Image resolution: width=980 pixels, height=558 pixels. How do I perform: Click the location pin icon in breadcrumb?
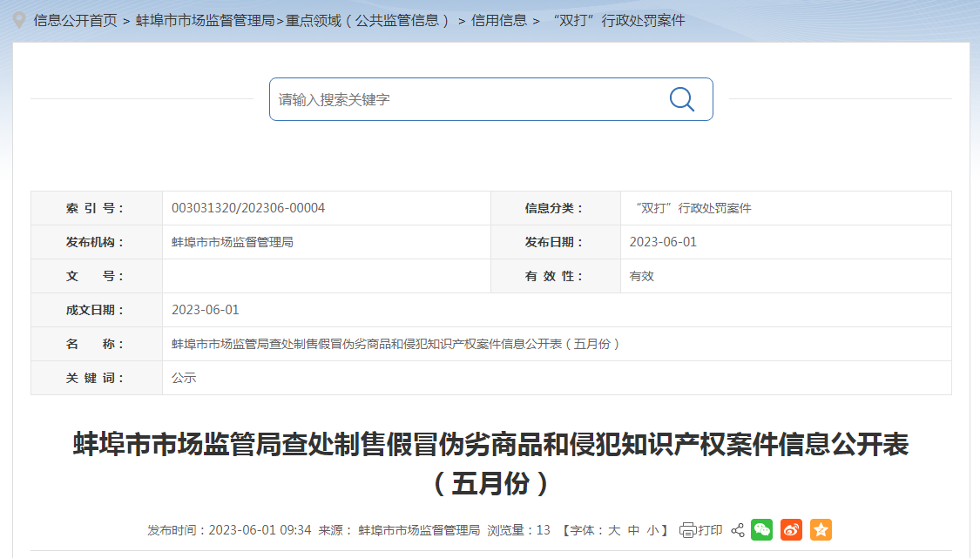tap(19, 21)
